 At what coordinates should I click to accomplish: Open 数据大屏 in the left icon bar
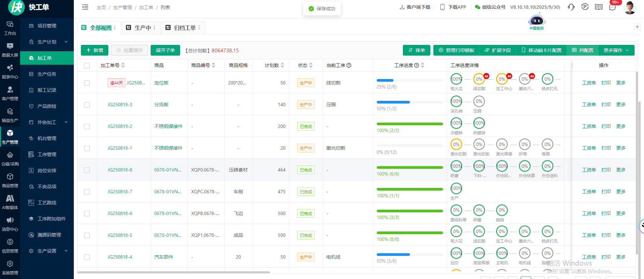tap(10, 50)
